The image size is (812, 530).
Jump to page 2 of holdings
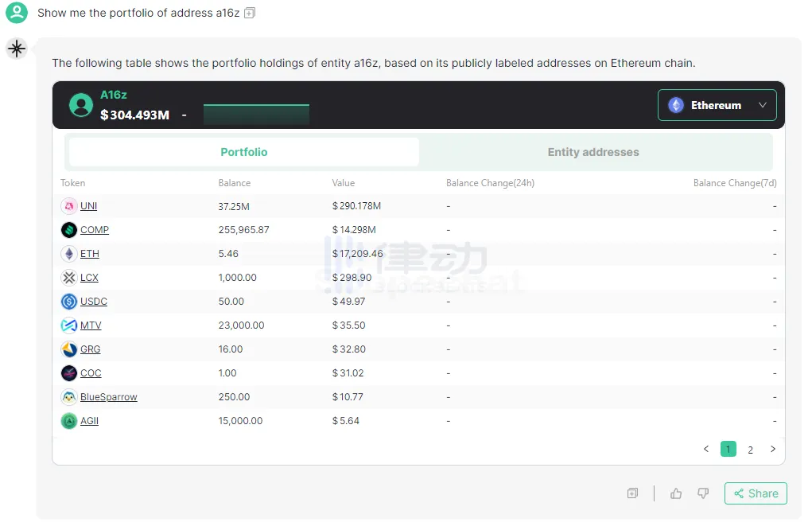[x=750, y=450]
